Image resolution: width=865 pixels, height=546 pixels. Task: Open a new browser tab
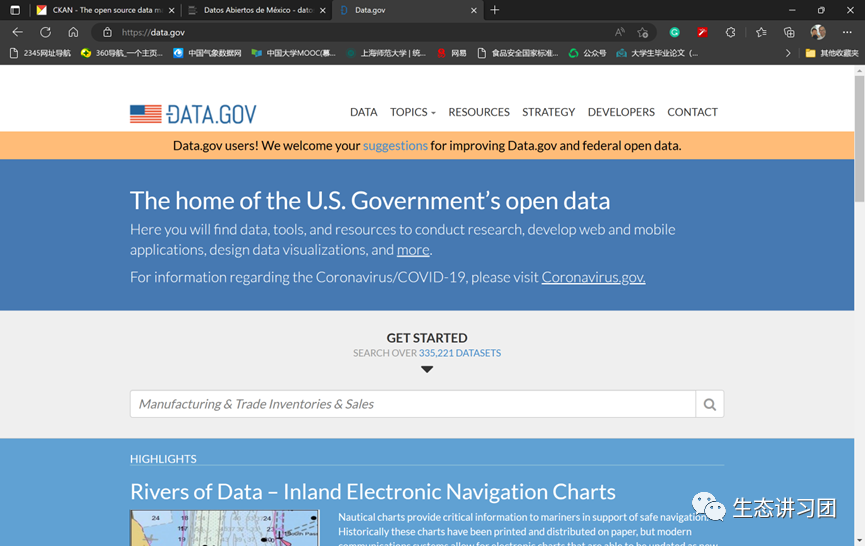[495, 10]
